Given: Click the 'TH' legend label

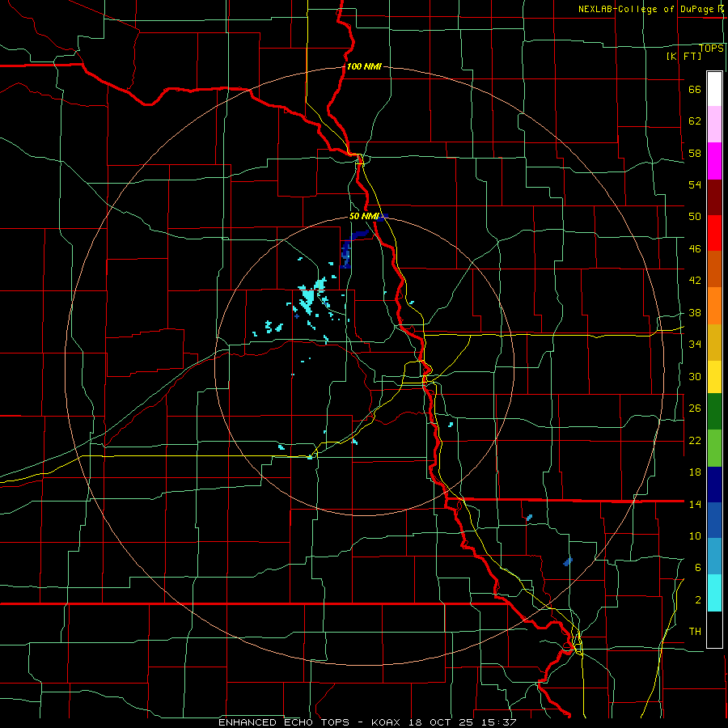Looking at the screenshot, I should [x=695, y=631].
